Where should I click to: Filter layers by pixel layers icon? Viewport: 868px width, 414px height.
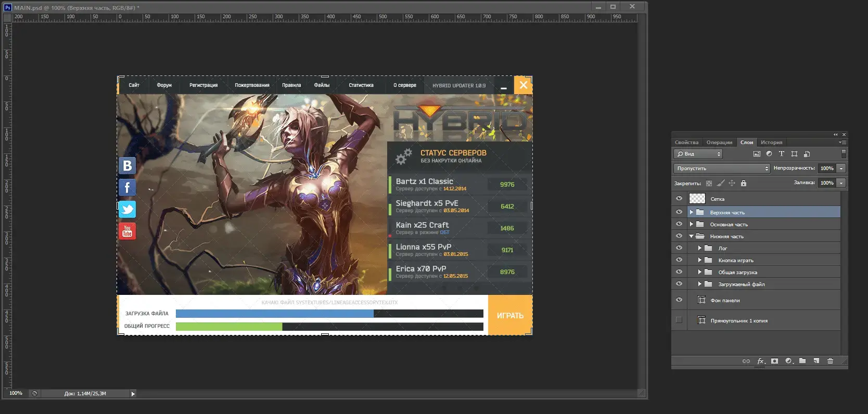click(757, 154)
